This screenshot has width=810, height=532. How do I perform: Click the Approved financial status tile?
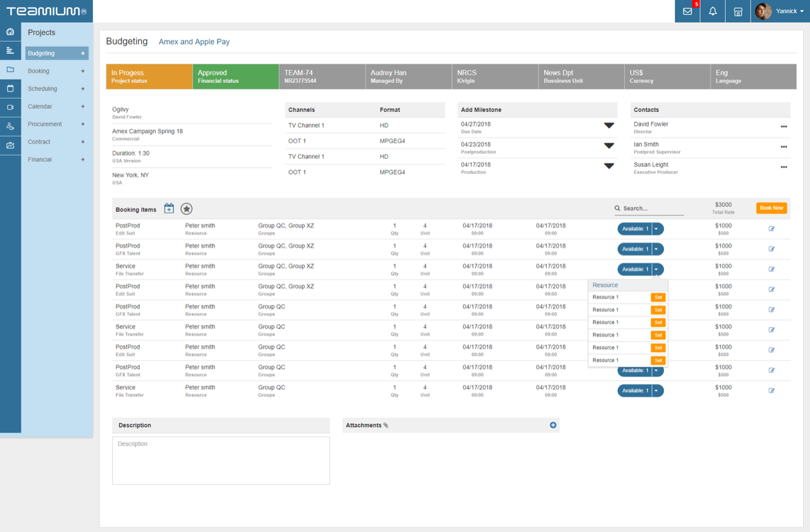coord(235,77)
